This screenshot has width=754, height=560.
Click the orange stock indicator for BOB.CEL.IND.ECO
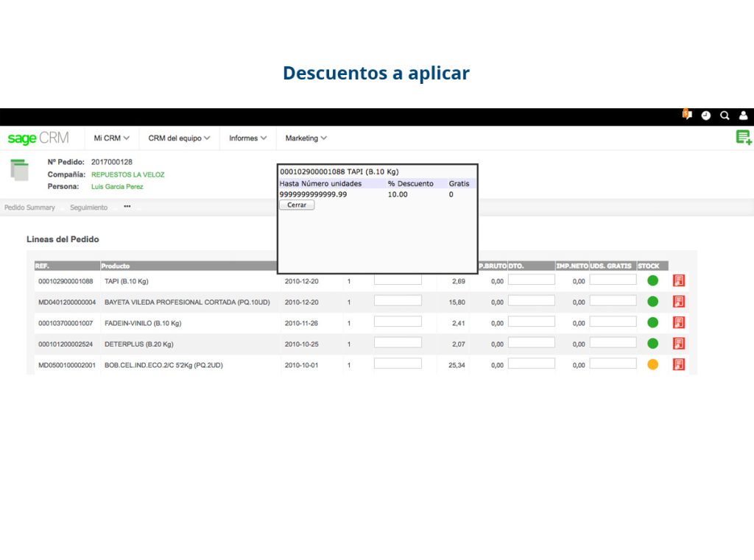coord(652,365)
